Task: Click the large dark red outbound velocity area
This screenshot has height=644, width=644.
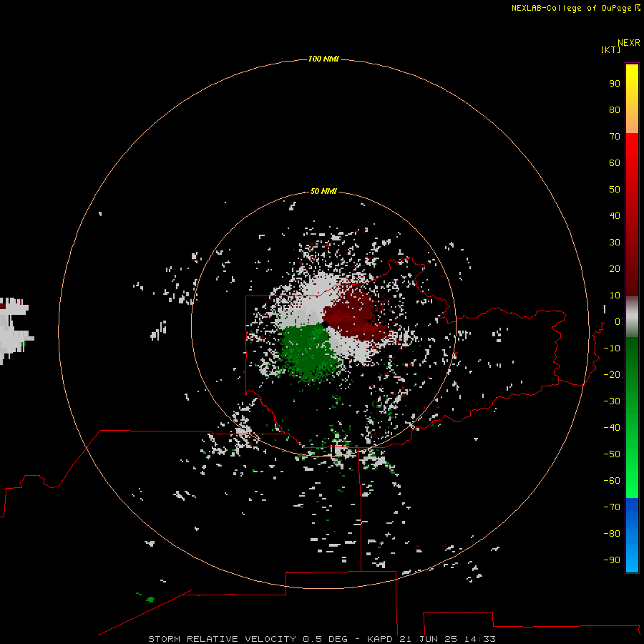Action: point(356,316)
